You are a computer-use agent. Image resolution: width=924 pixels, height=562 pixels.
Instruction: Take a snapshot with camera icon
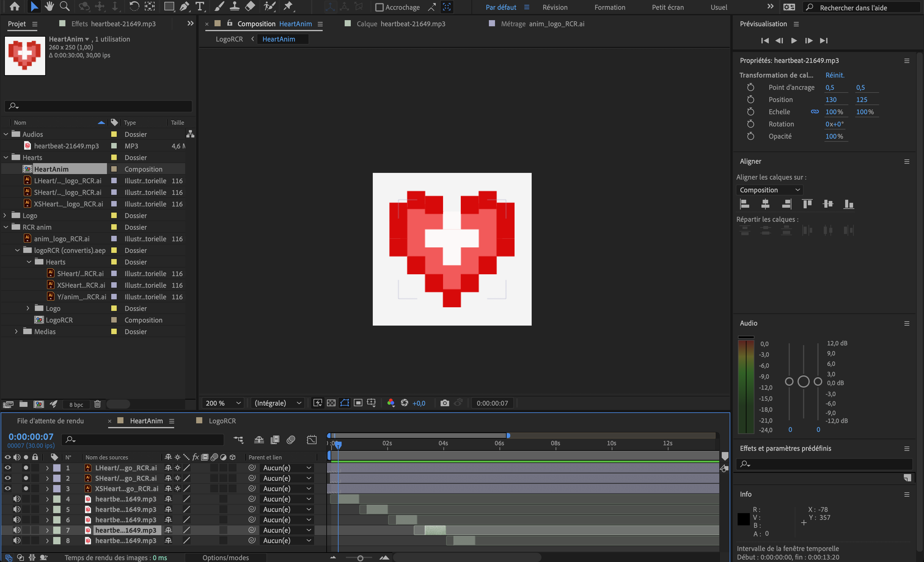444,403
